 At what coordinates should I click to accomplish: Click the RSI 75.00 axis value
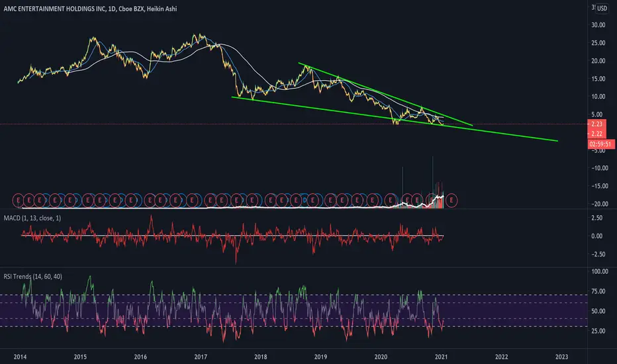(598, 291)
